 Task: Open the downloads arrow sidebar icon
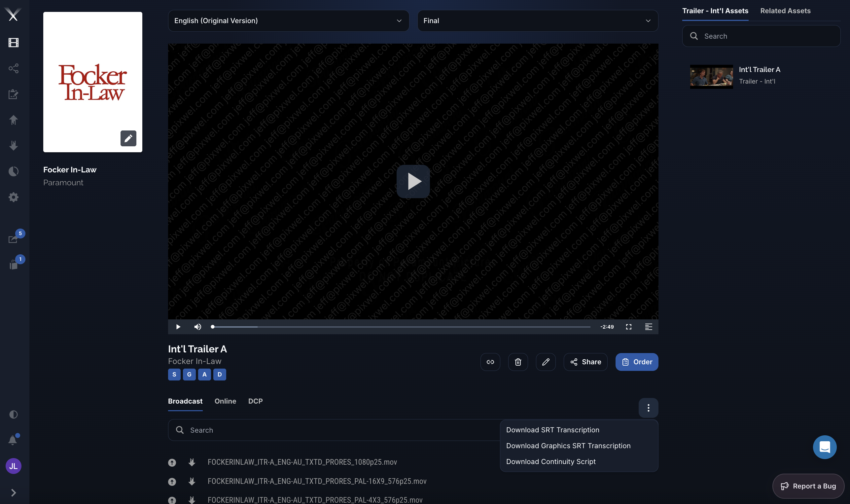pyautogui.click(x=13, y=146)
